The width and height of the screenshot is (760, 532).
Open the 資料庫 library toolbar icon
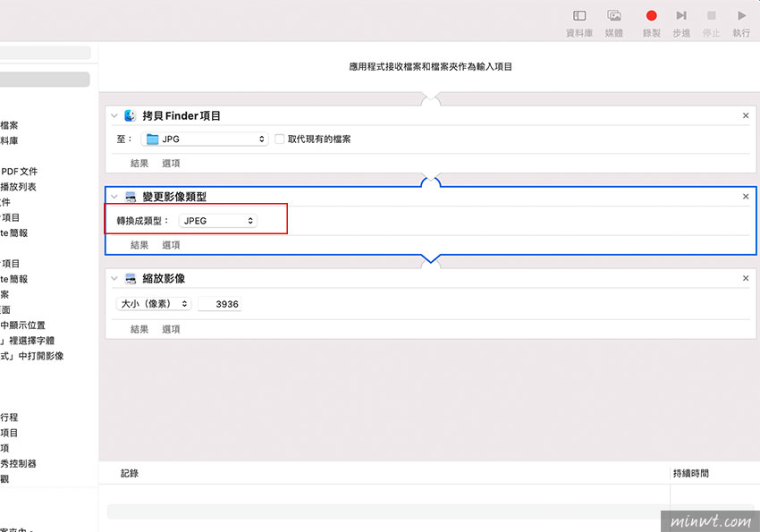tap(579, 16)
